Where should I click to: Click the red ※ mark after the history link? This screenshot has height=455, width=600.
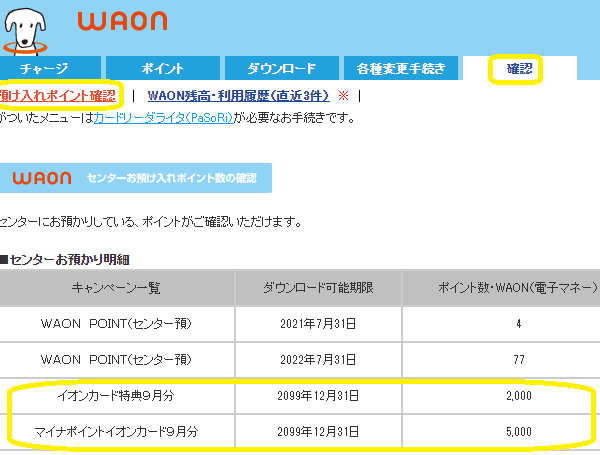pyautogui.click(x=343, y=96)
